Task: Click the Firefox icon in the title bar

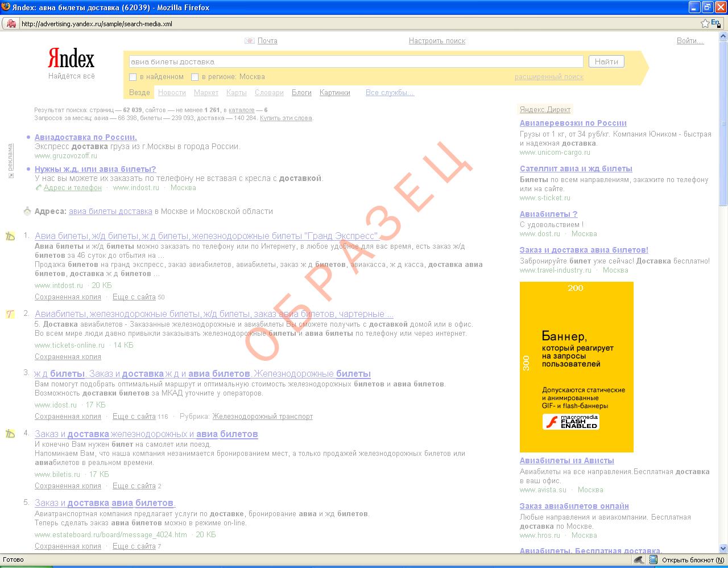Action: click(x=6, y=7)
